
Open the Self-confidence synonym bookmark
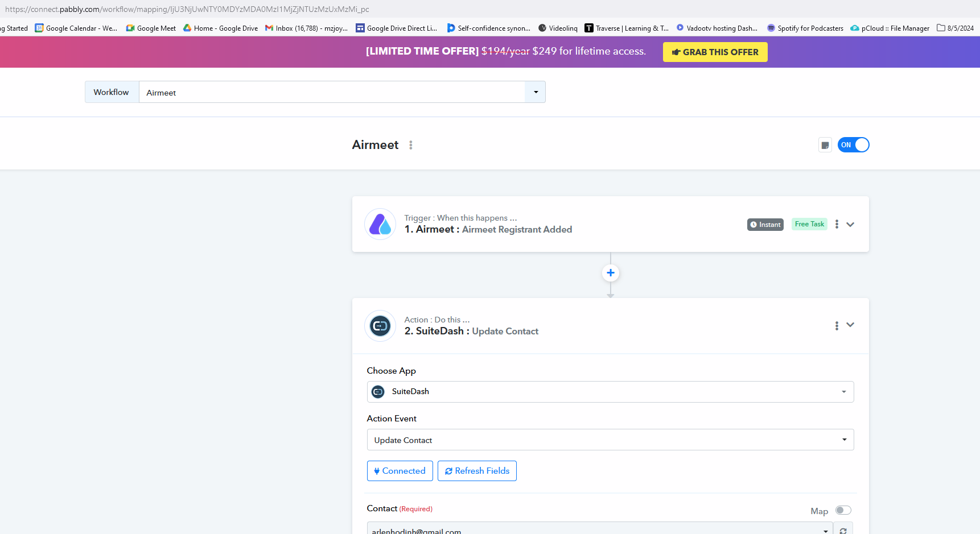pyautogui.click(x=488, y=28)
